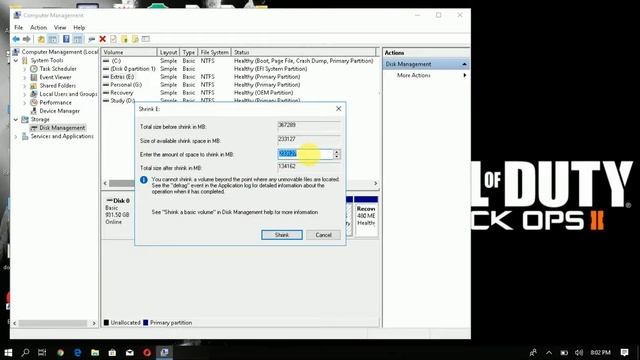
Task: Sort by the File System column header
Action: click(x=214, y=52)
